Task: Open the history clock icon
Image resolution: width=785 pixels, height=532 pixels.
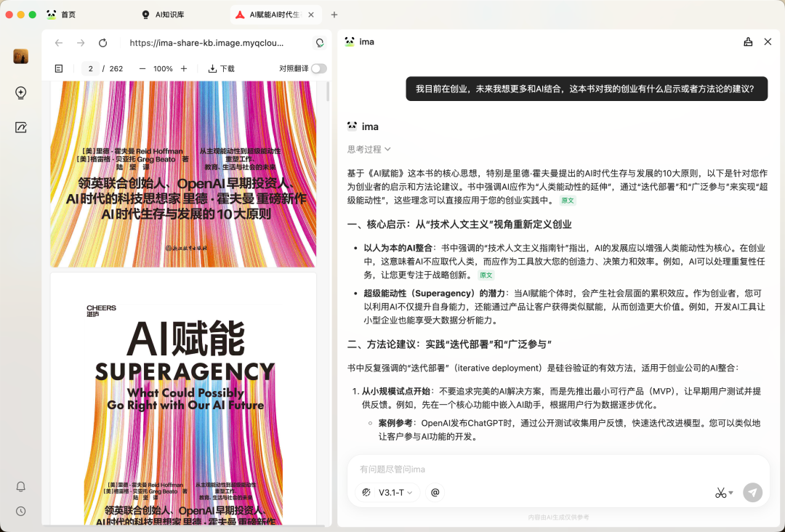Action: tap(20, 511)
